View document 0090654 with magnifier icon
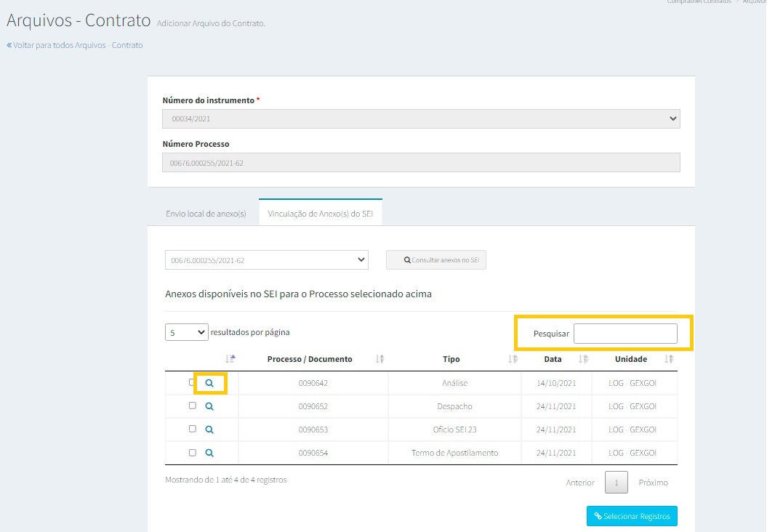This screenshot has height=532, width=775. point(209,453)
